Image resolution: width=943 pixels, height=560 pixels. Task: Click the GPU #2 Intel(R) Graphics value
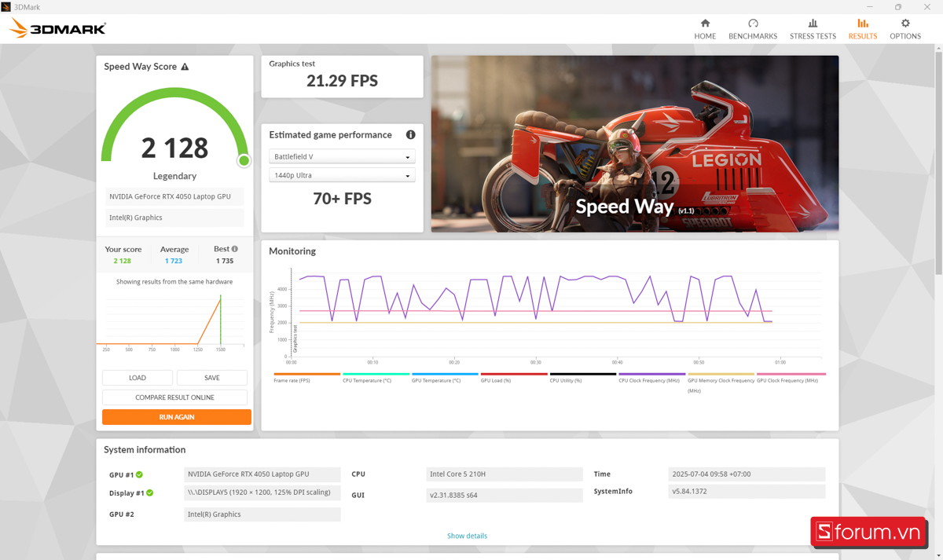click(262, 514)
